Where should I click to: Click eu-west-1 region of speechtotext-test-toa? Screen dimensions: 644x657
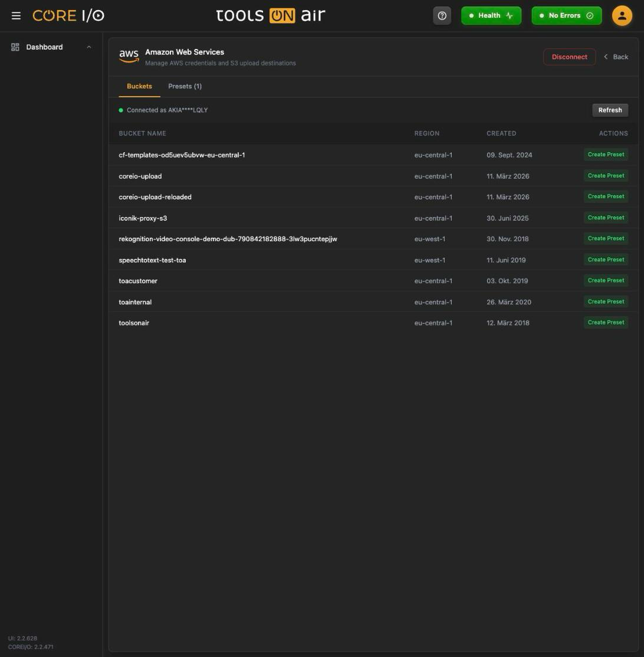point(429,259)
